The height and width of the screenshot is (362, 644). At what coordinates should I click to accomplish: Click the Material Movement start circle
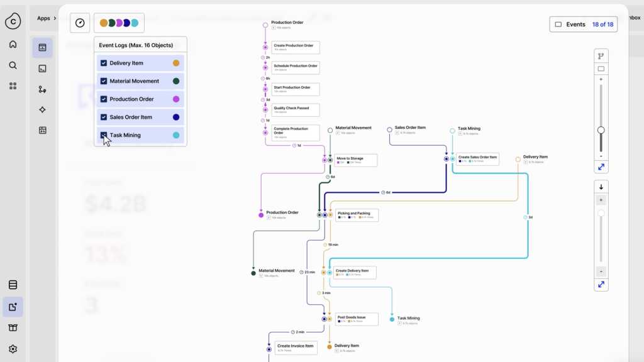[330, 131]
